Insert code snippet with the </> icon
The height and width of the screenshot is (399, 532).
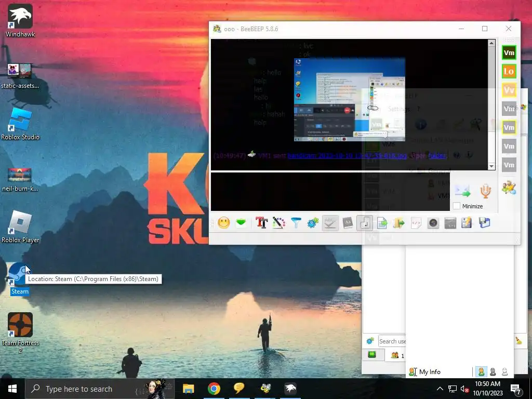(x=416, y=223)
